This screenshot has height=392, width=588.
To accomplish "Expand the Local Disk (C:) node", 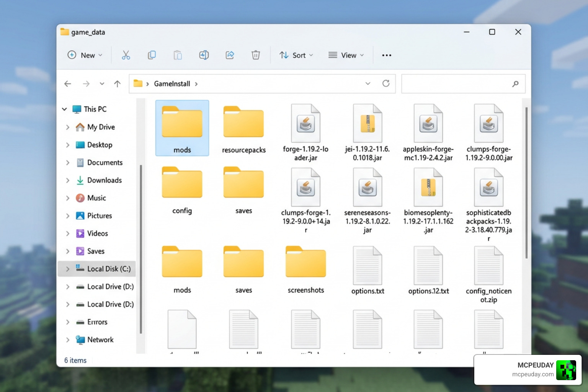I will point(68,269).
